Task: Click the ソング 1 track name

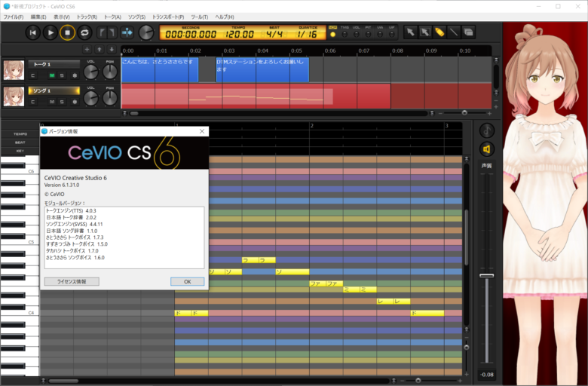Action: click(x=54, y=90)
